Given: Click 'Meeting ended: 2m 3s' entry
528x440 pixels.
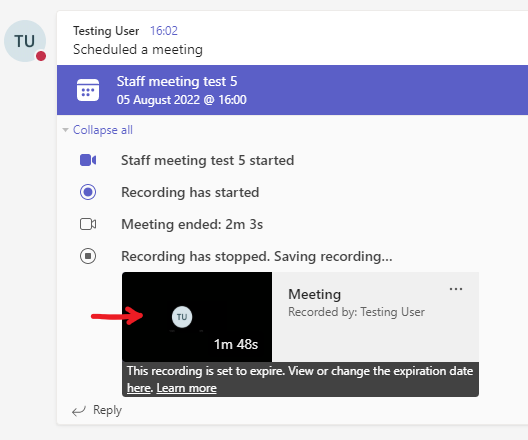Looking at the screenshot, I should 192,224.
